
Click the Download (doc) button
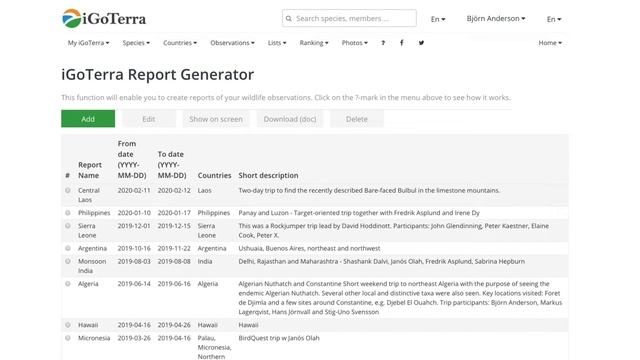tap(290, 119)
